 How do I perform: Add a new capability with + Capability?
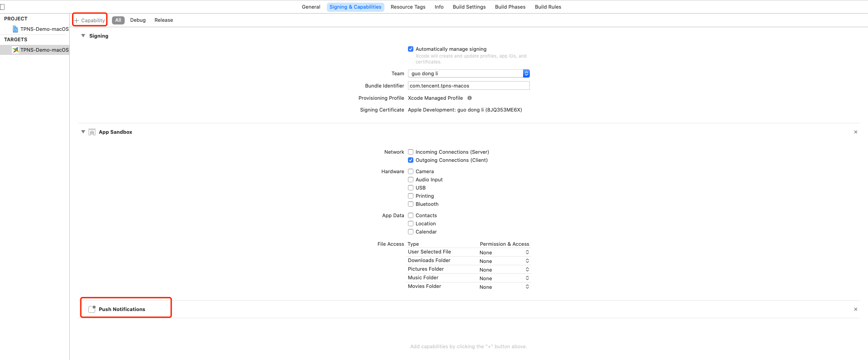pos(90,20)
